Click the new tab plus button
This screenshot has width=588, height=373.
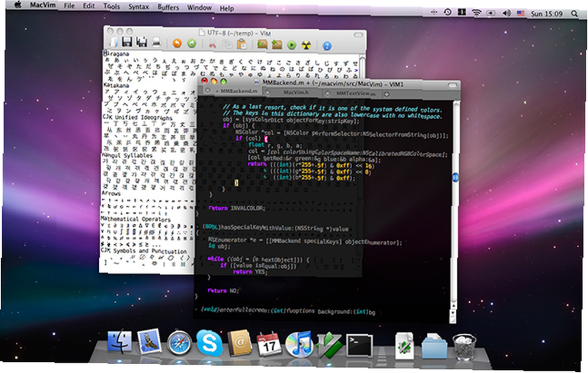tap(386, 95)
